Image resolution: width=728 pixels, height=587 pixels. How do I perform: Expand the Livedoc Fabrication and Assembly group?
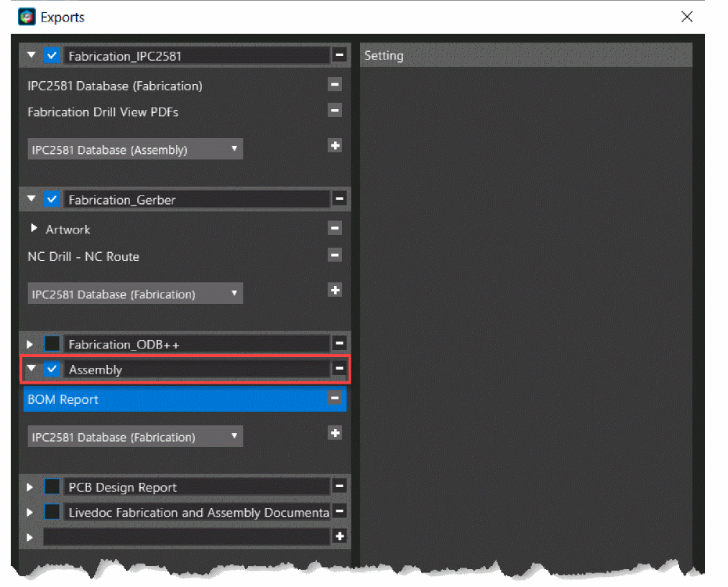click(29, 512)
